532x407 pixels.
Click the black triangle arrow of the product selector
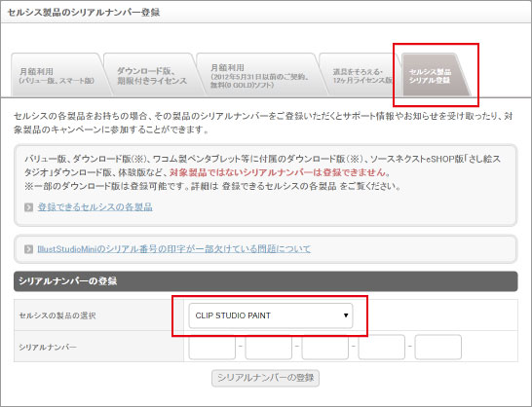[x=346, y=315]
